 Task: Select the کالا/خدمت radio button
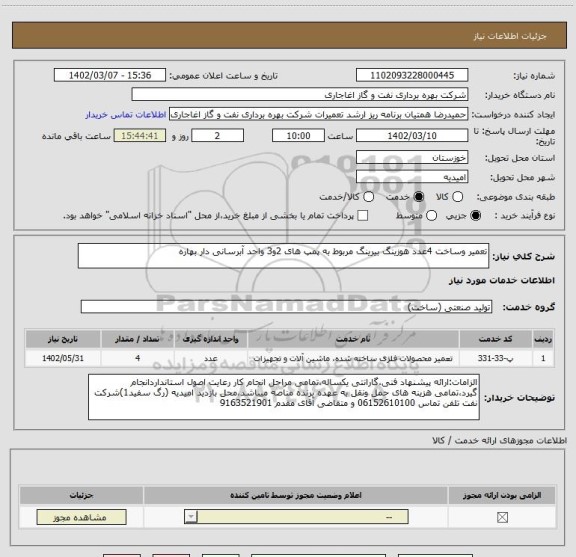pyautogui.click(x=368, y=197)
